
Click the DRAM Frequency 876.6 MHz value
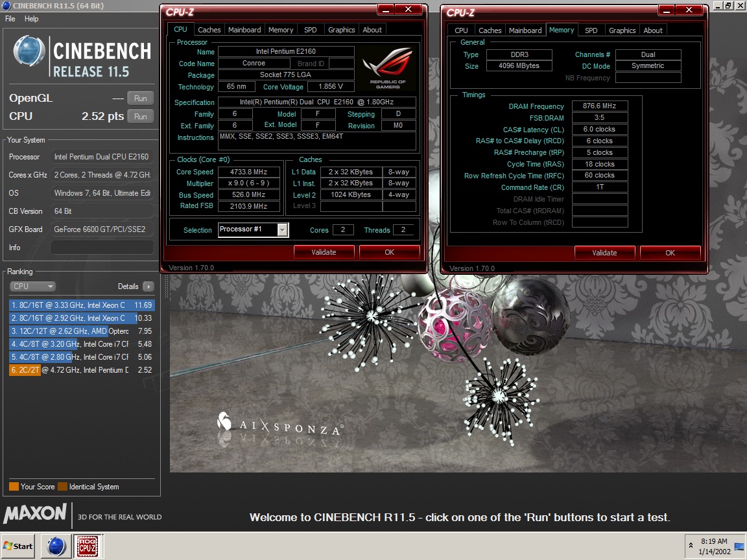(600, 106)
